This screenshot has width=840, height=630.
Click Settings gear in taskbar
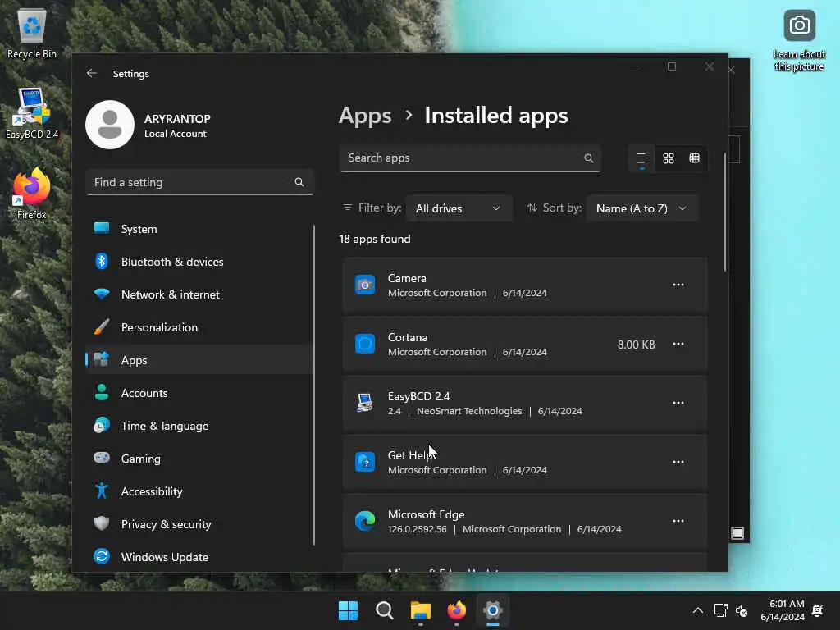pos(493,610)
